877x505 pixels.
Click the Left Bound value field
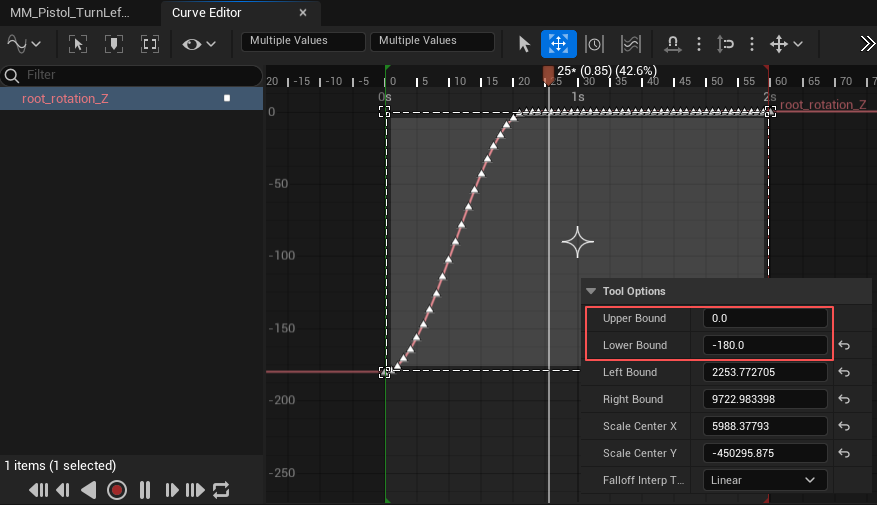(765, 372)
